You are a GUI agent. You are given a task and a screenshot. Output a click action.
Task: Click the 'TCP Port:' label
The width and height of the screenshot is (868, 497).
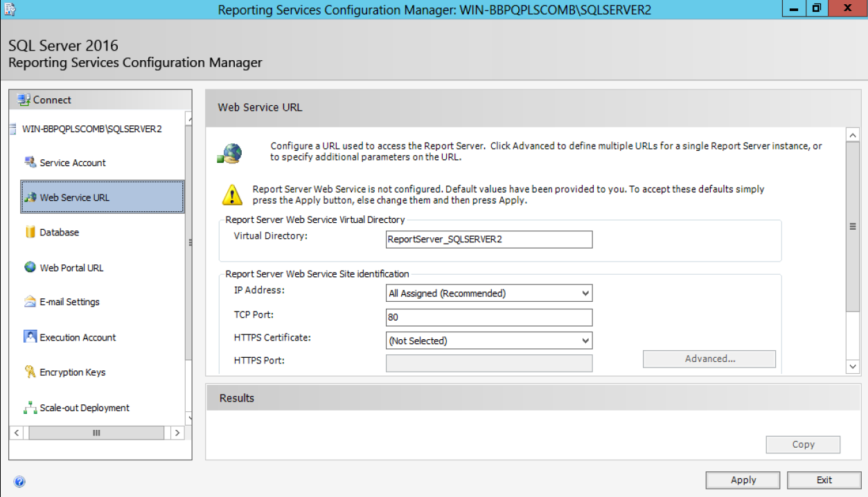[254, 315]
